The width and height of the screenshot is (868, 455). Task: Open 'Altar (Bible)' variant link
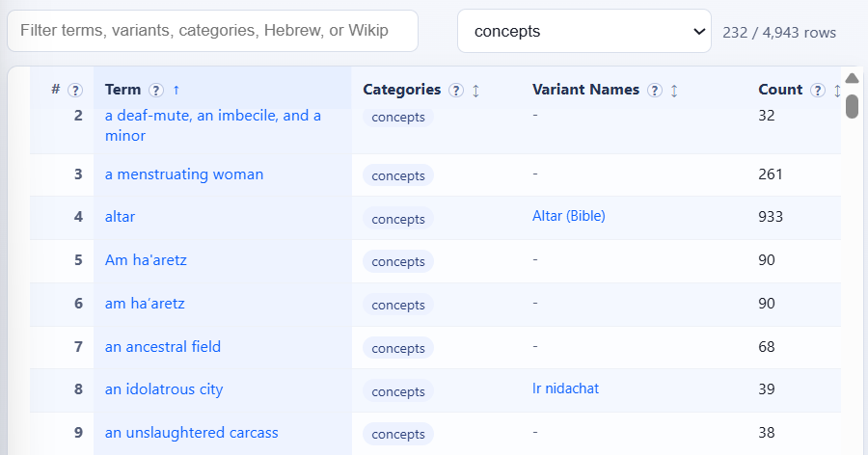point(568,216)
